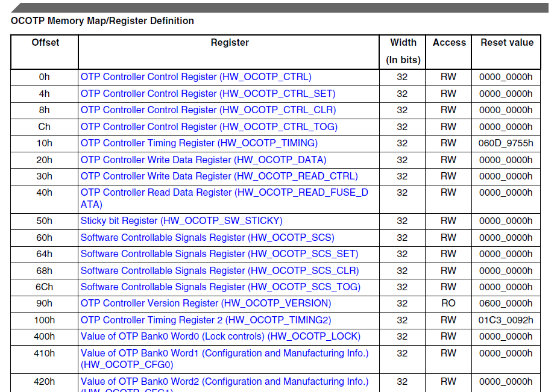Click the OCOTP Memory Map/Register Definition heading
The height and width of the screenshot is (392, 560).
click(102, 21)
